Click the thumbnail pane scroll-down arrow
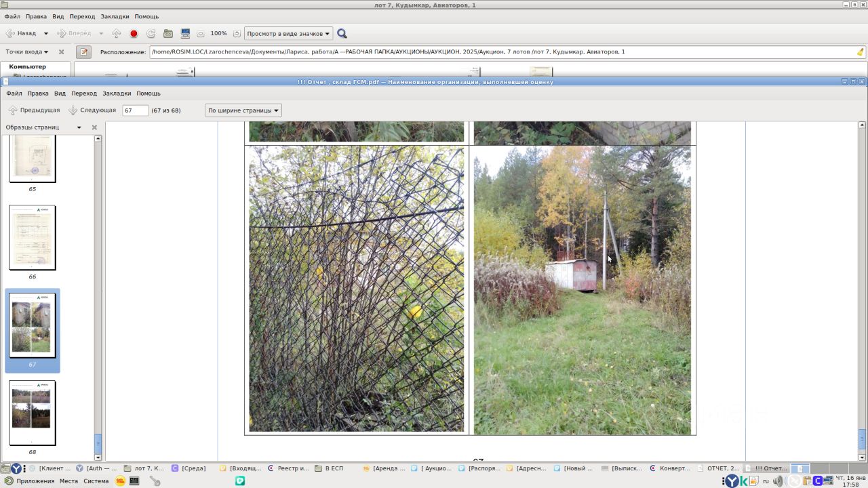 pos(98,457)
